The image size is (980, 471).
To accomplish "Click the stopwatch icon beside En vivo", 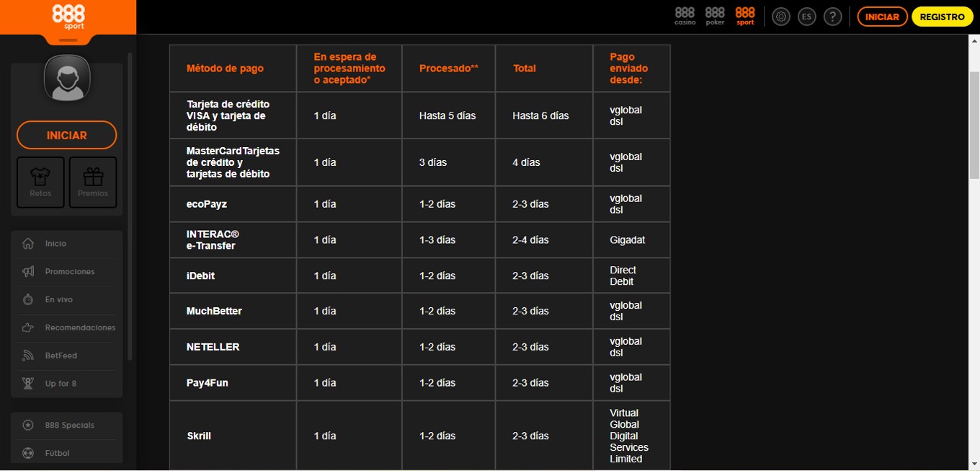I will (x=28, y=299).
